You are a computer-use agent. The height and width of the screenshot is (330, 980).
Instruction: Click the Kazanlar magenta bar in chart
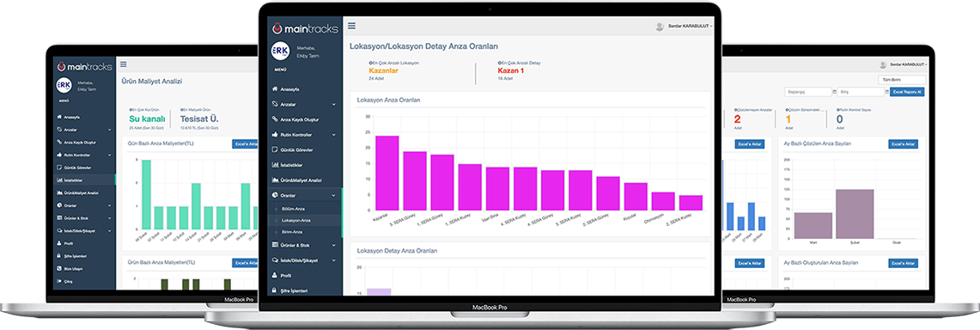click(387, 173)
